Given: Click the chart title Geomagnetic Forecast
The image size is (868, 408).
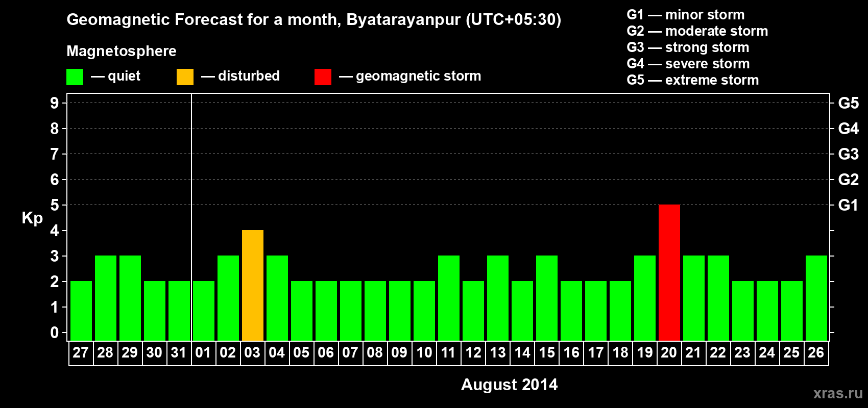Looking at the screenshot, I should (314, 20).
